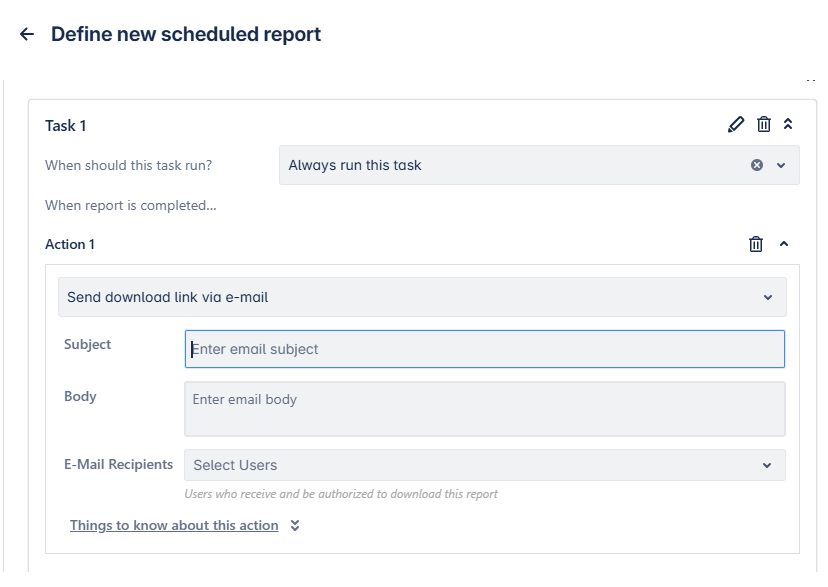Collapse Action 1 with the chevron

(x=784, y=244)
